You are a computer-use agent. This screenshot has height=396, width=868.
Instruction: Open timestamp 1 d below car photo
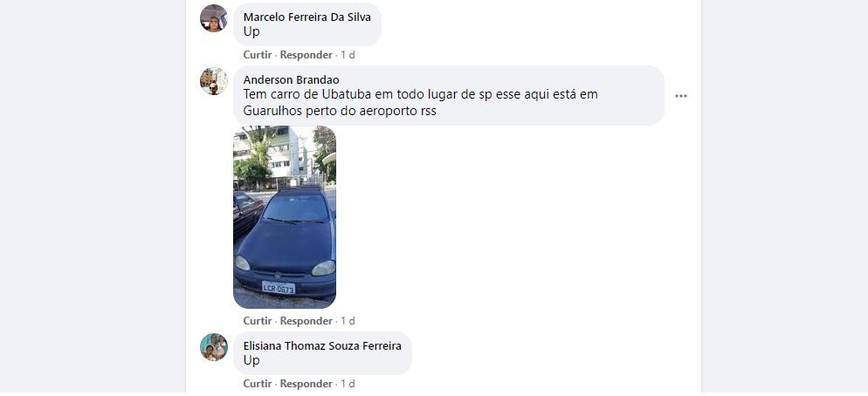pos(348,321)
